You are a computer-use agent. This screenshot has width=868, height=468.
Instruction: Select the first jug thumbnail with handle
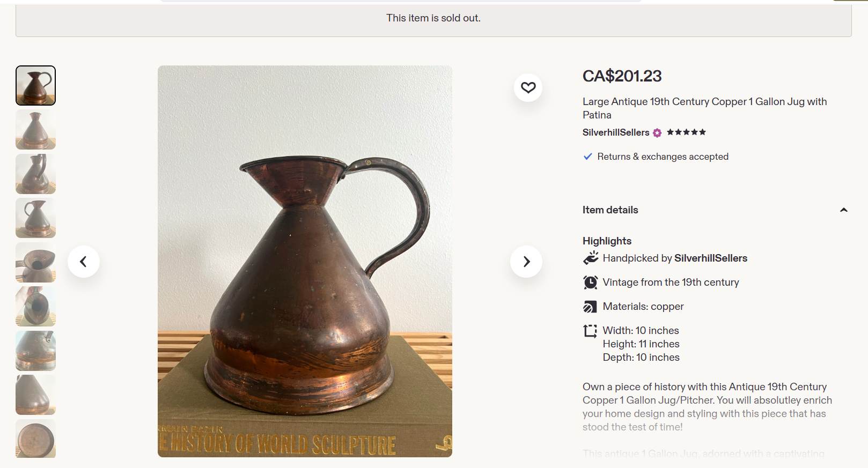[35, 86]
